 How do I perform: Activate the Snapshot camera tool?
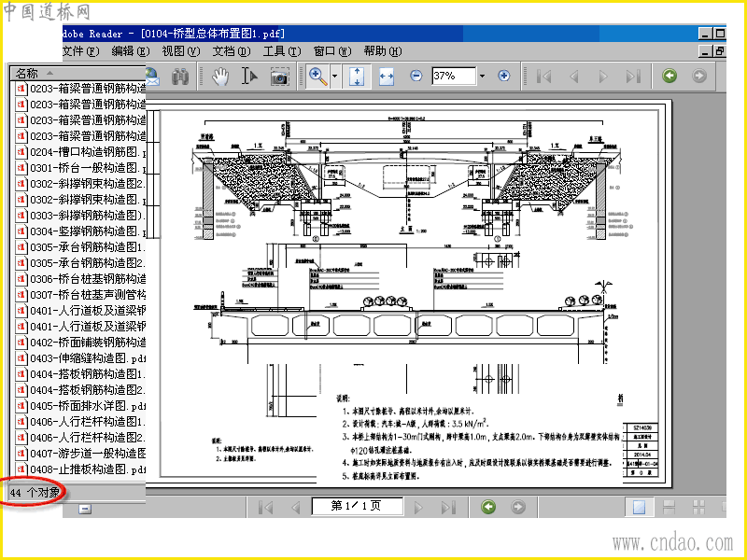pos(279,77)
